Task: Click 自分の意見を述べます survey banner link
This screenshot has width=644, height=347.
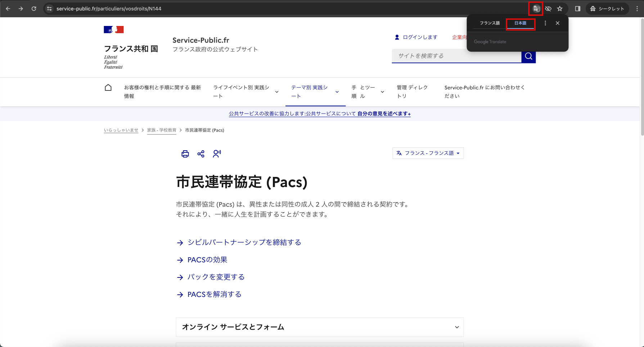Action: (384, 114)
